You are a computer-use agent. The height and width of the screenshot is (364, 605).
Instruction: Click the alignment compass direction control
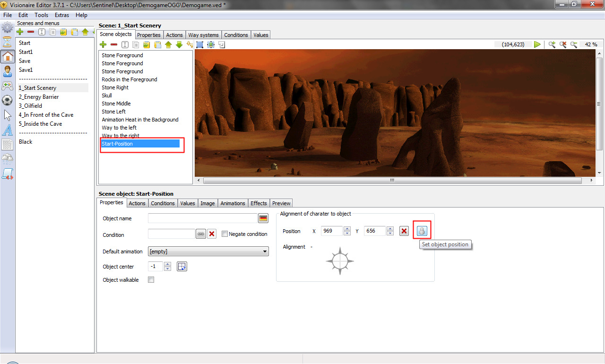[340, 261]
